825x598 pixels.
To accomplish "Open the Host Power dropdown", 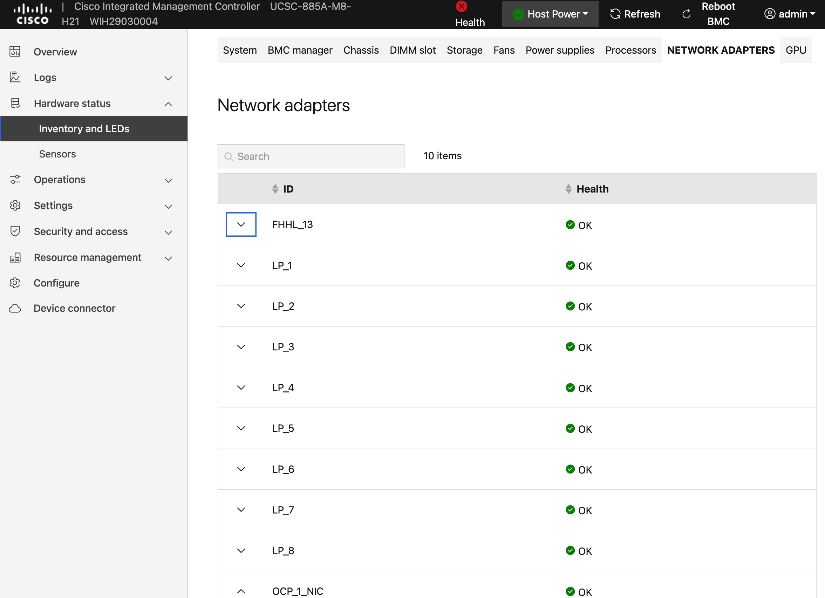I will pos(551,14).
